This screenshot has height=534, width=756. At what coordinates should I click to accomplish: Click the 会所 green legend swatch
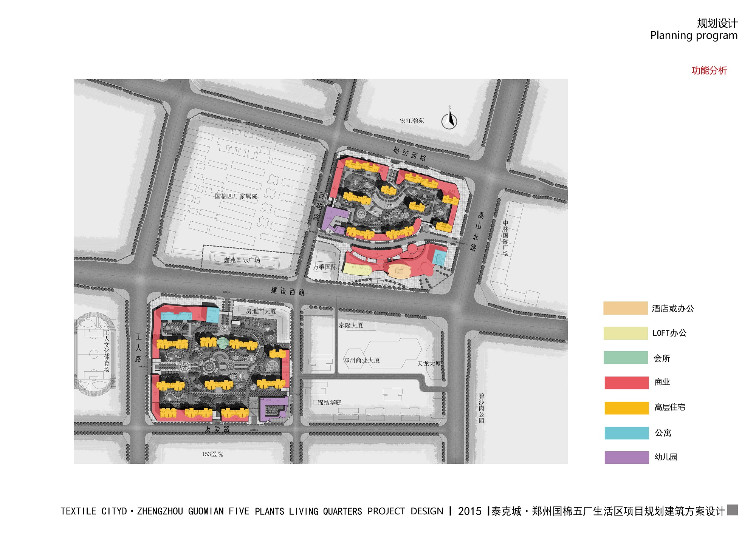[625, 358]
